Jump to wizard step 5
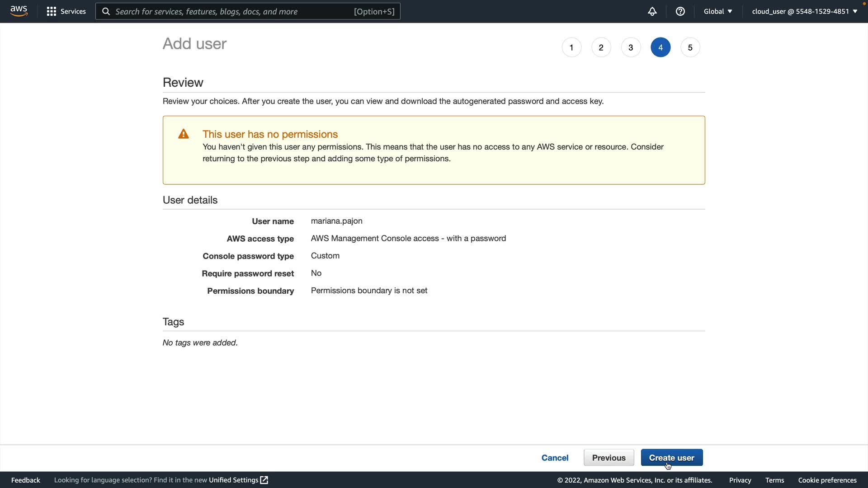The height and width of the screenshot is (488, 868). [x=690, y=47]
